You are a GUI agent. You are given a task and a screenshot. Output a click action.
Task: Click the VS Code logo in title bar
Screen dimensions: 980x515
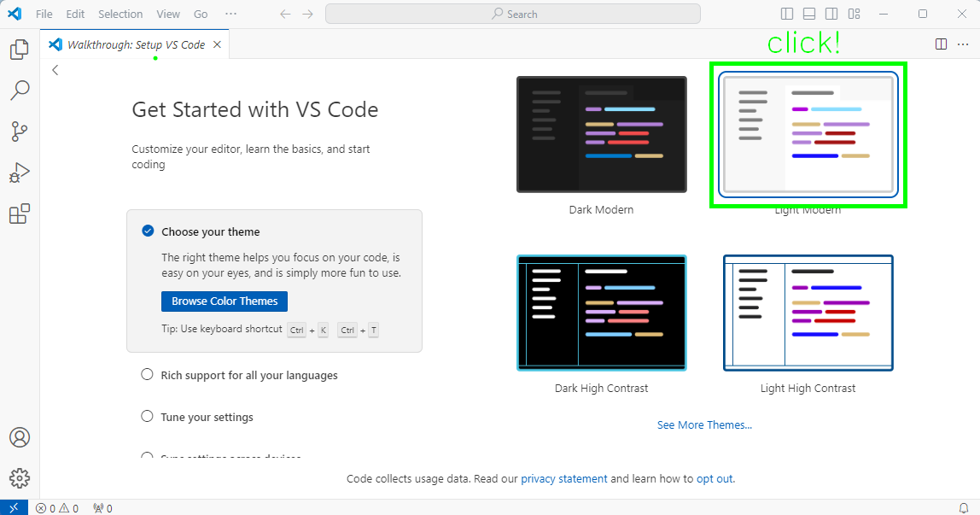click(15, 14)
